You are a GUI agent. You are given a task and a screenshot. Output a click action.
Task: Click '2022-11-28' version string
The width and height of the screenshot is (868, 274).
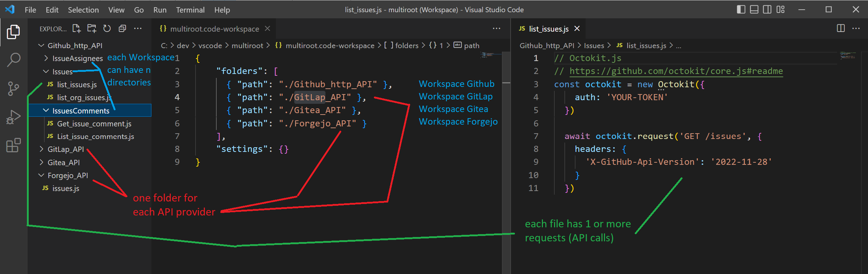click(741, 162)
